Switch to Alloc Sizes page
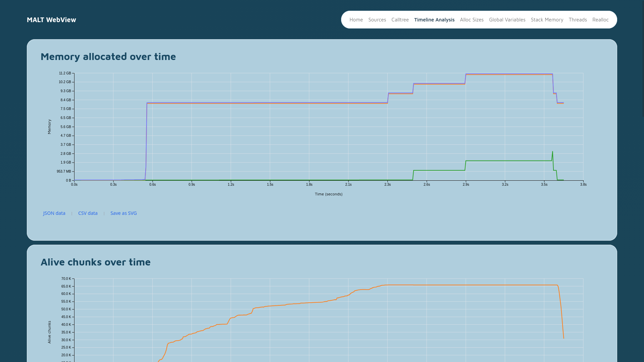Image resolution: width=644 pixels, height=362 pixels. 472,20
